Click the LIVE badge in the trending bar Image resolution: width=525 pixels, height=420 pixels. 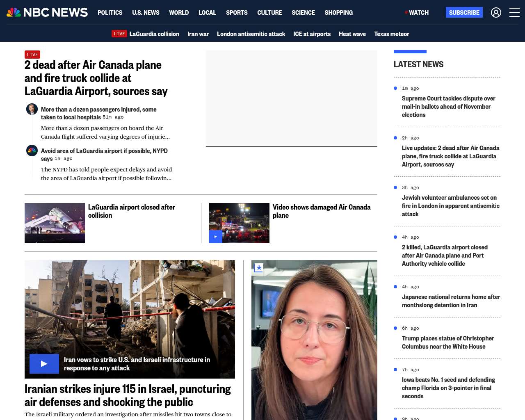click(119, 34)
